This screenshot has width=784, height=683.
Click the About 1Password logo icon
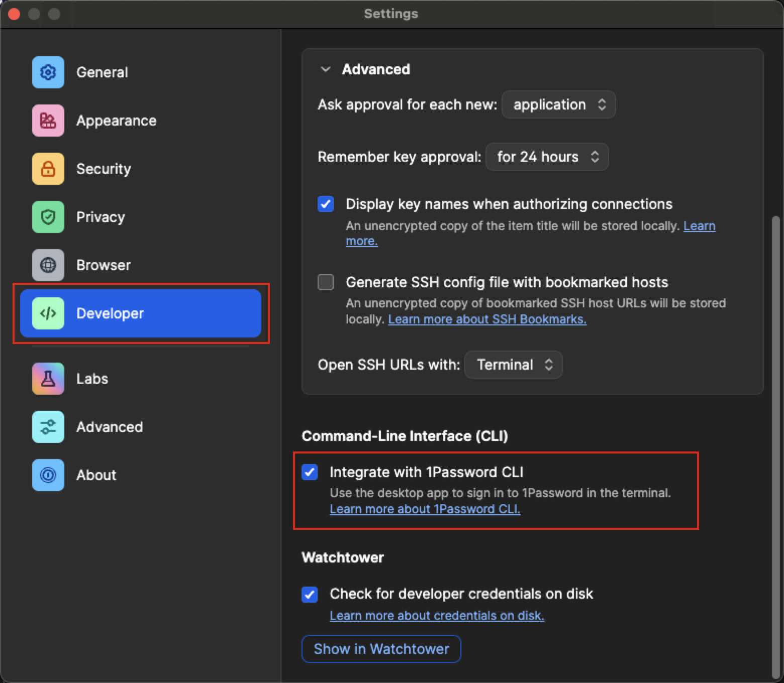[x=48, y=475]
